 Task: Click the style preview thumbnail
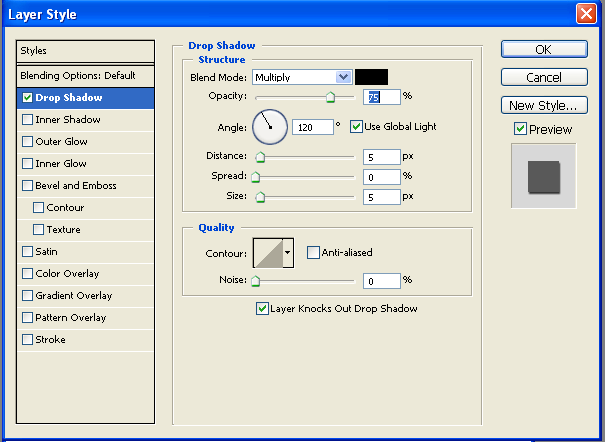[543, 175]
